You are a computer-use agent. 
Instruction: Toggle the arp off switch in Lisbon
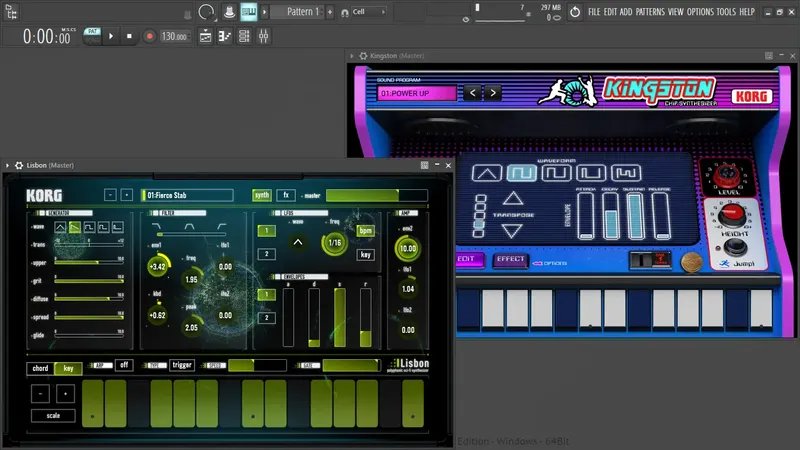[x=124, y=365]
